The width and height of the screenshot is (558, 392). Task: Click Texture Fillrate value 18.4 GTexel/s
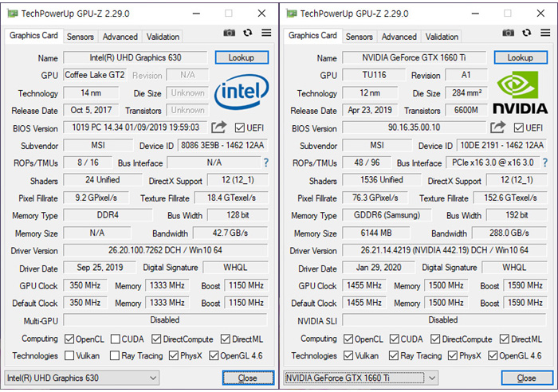tap(232, 198)
